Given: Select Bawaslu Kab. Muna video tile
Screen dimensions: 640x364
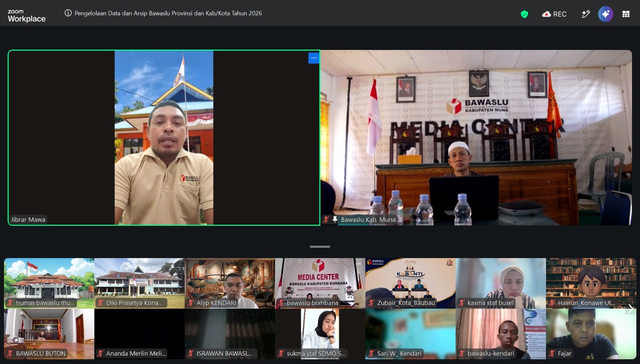Looking at the screenshot, I should 476,137.
